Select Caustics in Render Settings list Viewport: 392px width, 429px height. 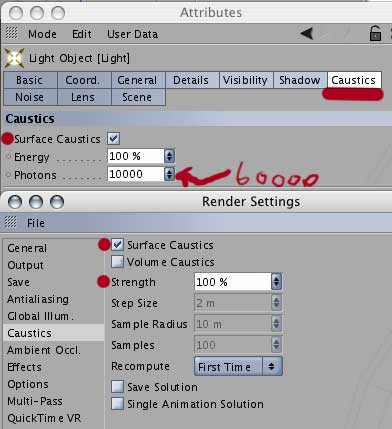point(53,333)
